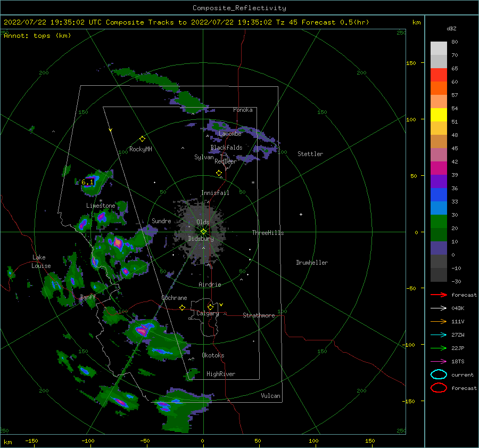Click the Airdrie city label

click(210, 284)
